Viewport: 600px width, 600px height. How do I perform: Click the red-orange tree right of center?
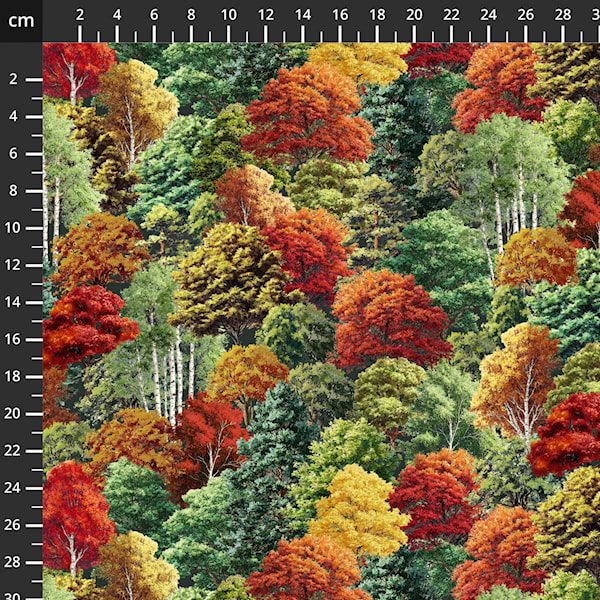coord(390,320)
